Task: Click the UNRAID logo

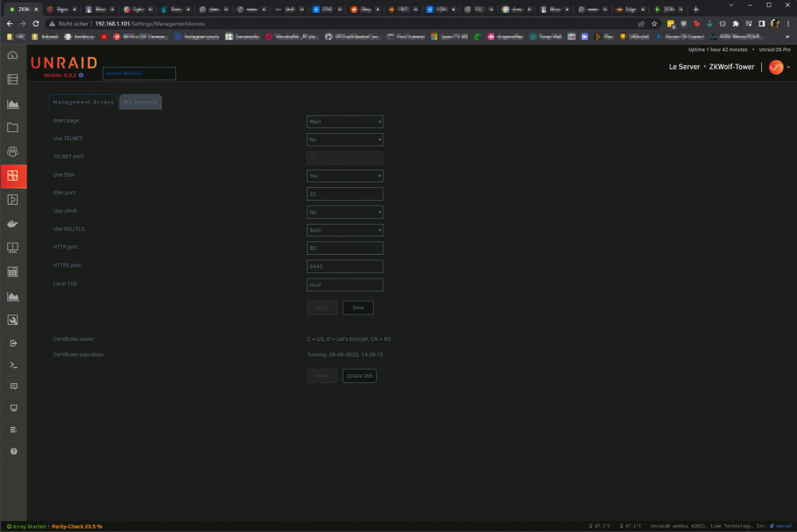Action: click(x=64, y=63)
